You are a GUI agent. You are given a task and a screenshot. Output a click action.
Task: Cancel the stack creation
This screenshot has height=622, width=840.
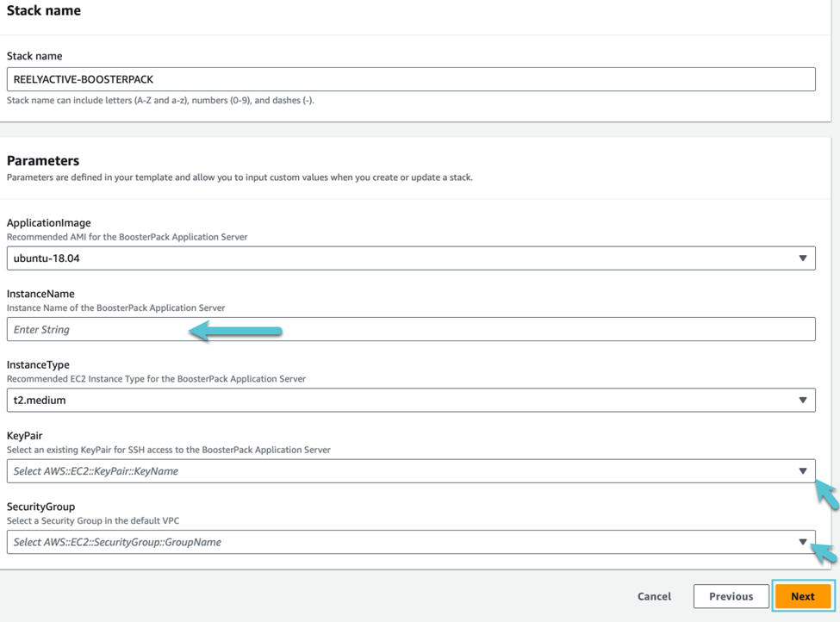654,596
